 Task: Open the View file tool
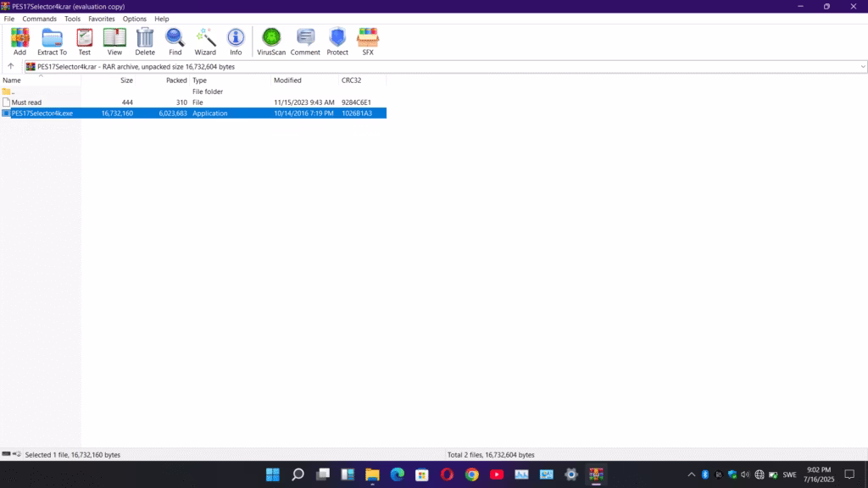[114, 42]
